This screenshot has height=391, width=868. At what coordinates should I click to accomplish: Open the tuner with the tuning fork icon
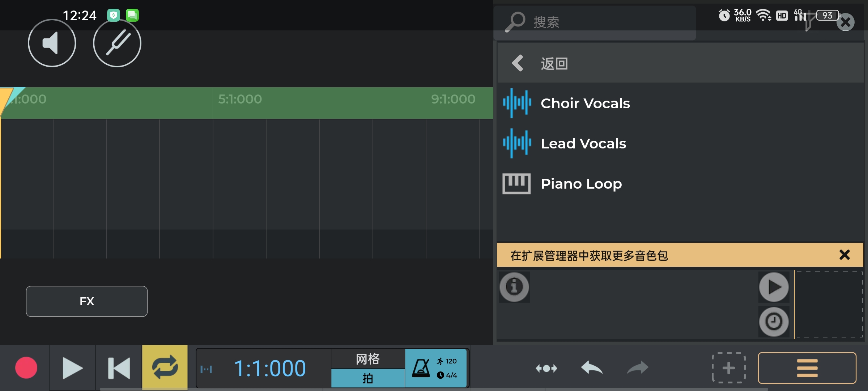tap(117, 43)
